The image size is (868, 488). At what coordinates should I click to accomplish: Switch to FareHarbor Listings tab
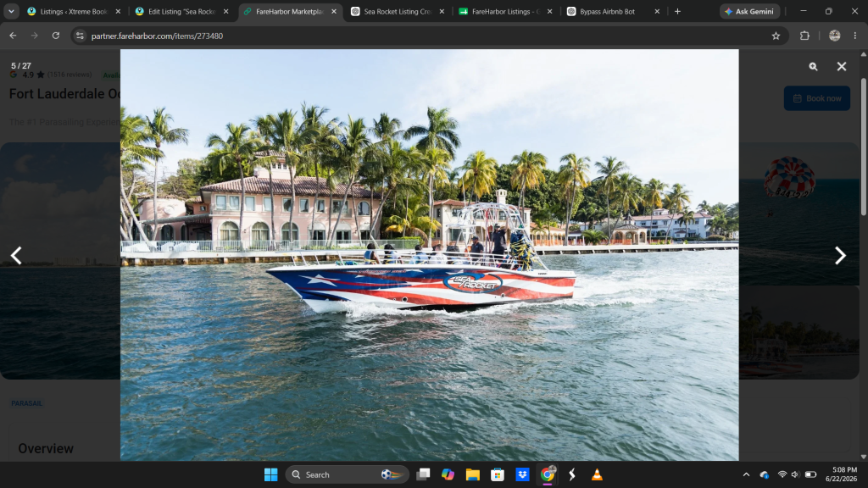[505, 11]
